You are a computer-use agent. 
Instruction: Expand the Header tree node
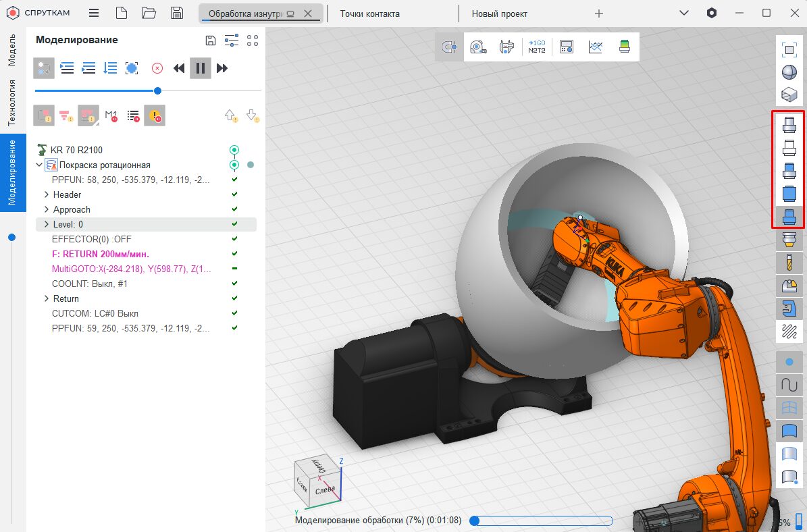[47, 194]
